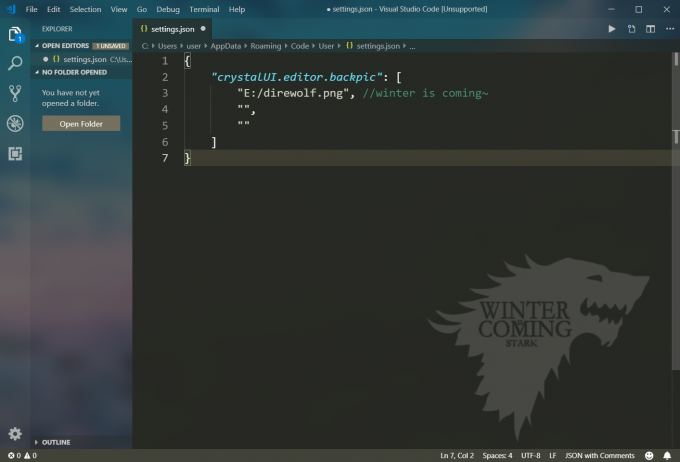Viewport: 680px width, 462px height.
Task: Click Ln 7, Col 2 in status bar
Action: coord(457,455)
